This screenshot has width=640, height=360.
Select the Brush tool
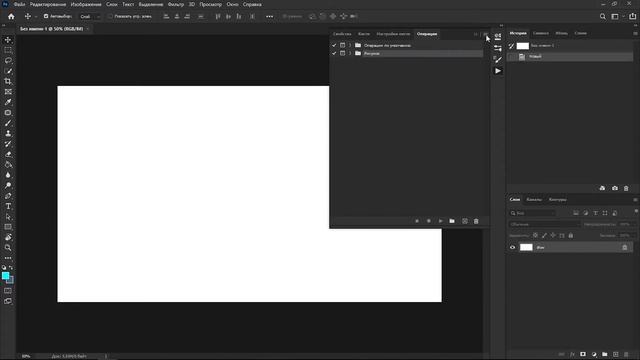(8, 123)
